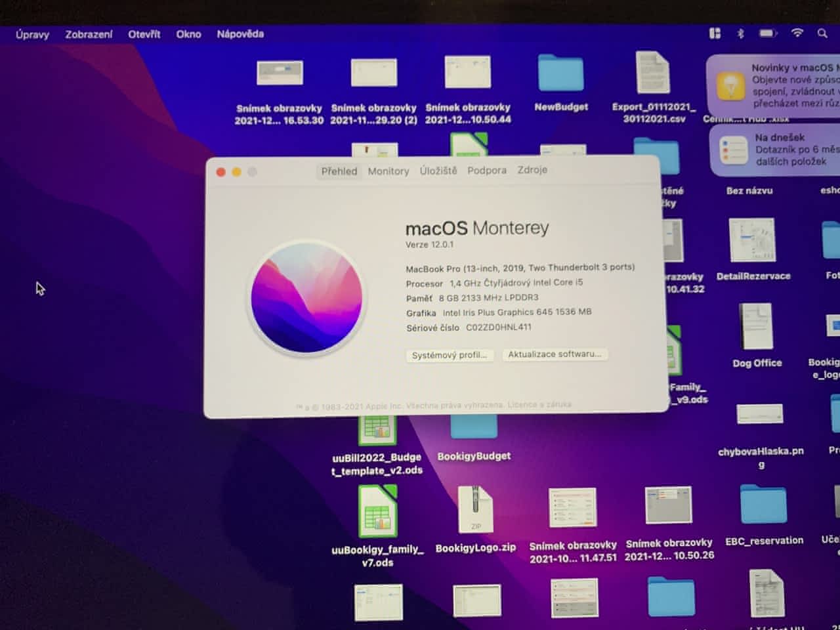The image size is (840, 630).
Task: Select the uuBill2022_Budget_template_v2.ods label
Action: (x=377, y=464)
